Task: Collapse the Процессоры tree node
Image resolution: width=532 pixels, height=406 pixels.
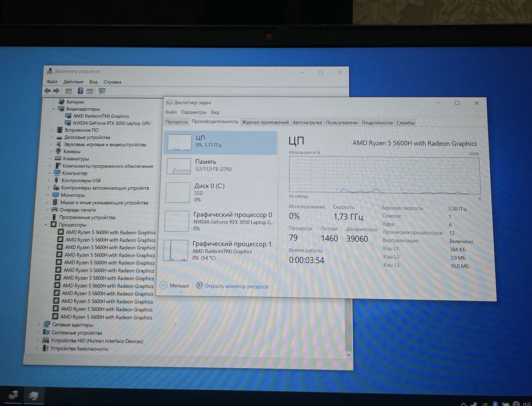Action: (46, 224)
